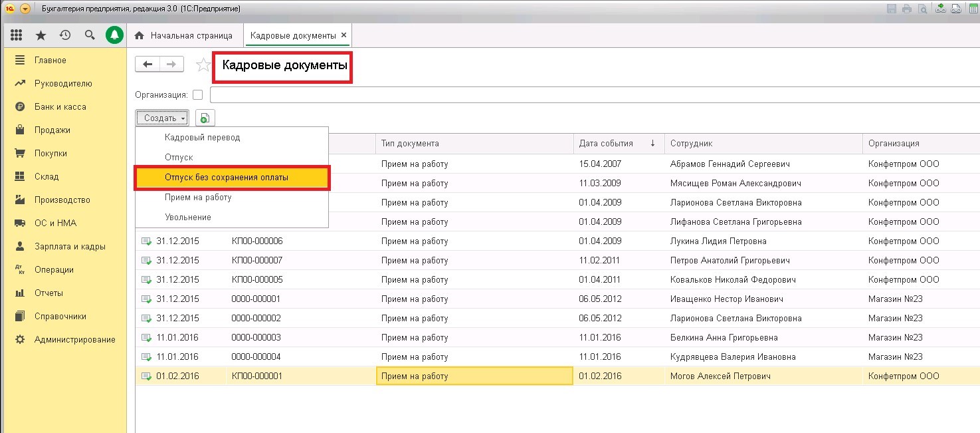Viewport: 980px width, 433px height.
Task: Click the copy document icon next to Создать
Action: point(205,118)
